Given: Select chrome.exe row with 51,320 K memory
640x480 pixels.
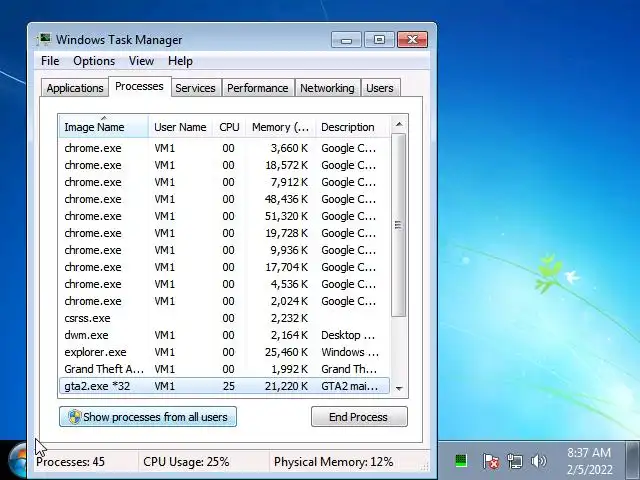Looking at the screenshot, I should tap(224, 216).
